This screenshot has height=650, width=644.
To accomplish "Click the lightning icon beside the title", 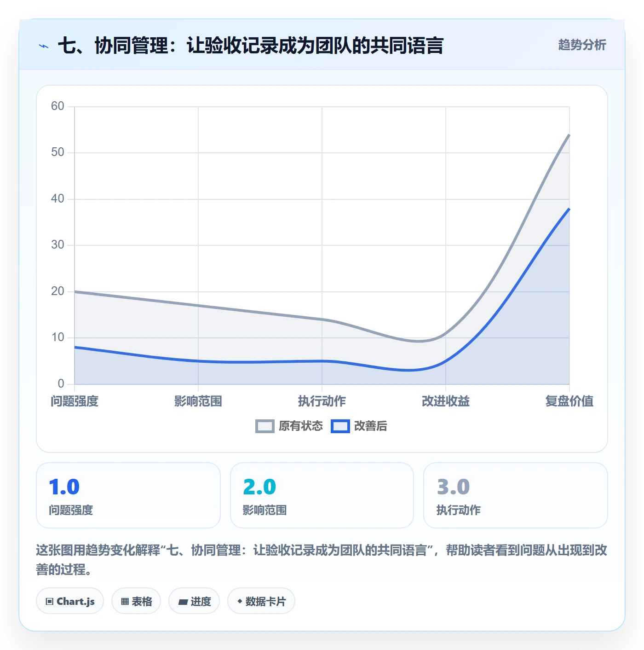I will click(x=44, y=46).
